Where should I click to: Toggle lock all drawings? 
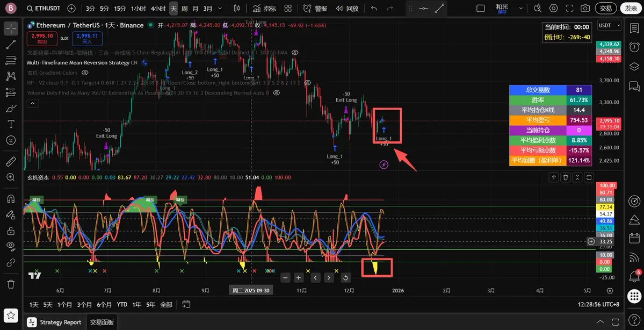point(11,230)
